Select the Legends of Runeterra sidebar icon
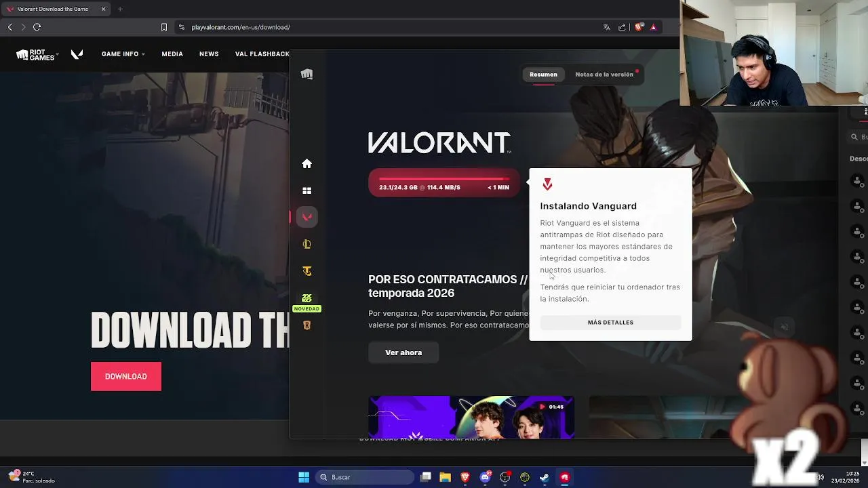 tap(307, 325)
